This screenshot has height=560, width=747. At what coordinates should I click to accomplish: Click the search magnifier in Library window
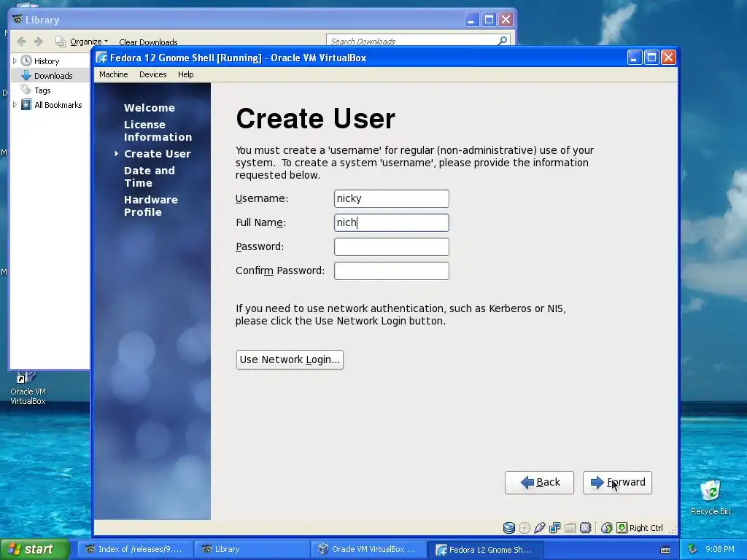[x=502, y=41]
